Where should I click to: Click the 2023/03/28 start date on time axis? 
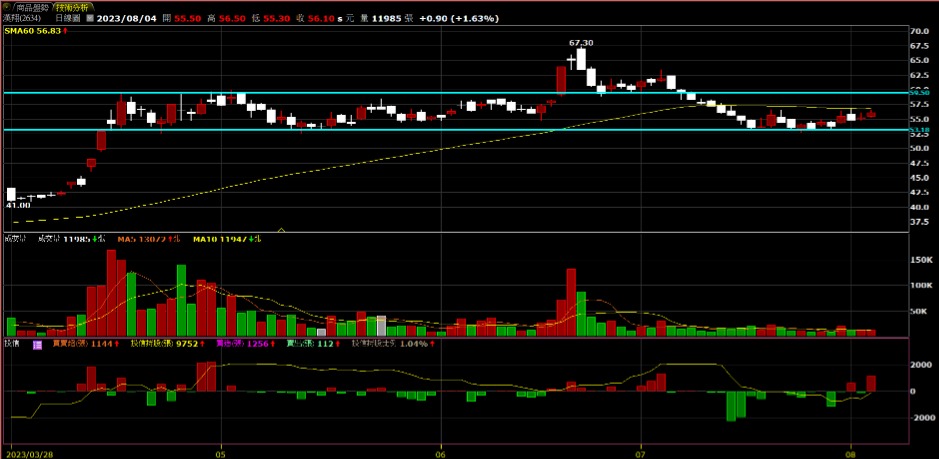(30, 451)
